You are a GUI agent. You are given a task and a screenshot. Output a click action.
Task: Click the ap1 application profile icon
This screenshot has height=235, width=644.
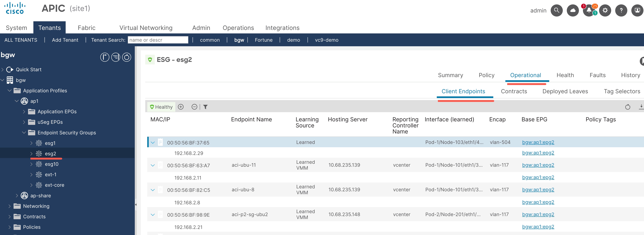point(24,101)
